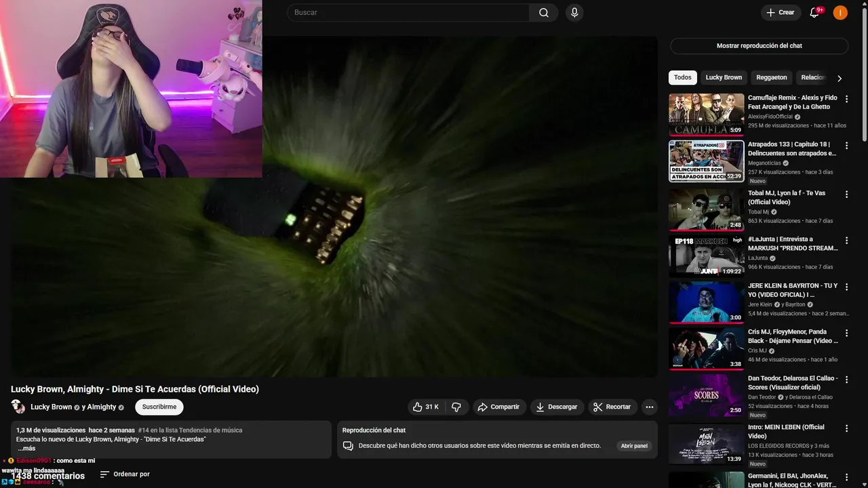This screenshot has height=488, width=868.
Task: Open Intro: MEIN LEBEN thumbnail
Action: (707, 444)
